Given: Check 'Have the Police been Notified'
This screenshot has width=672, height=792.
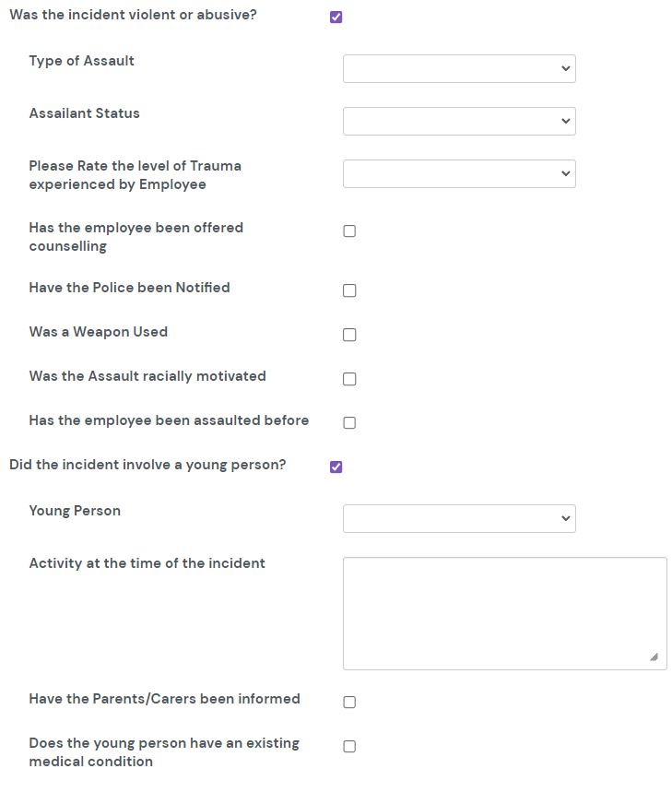Looking at the screenshot, I should tap(349, 290).
